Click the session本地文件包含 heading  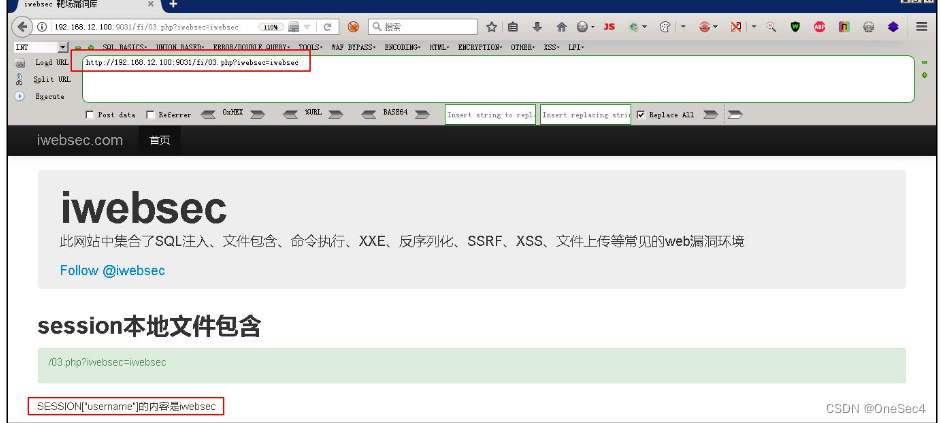149,326
